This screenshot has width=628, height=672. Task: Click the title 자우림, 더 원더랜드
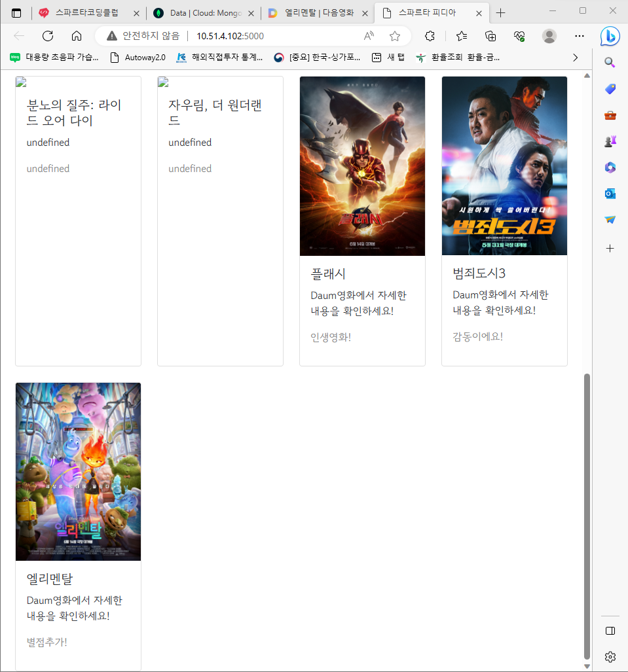point(215,113)
